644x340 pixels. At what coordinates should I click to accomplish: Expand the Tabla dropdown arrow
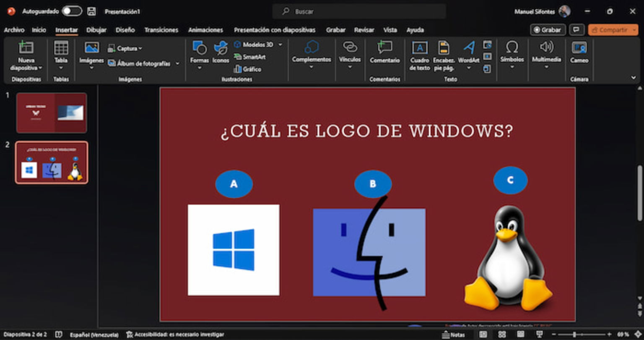pyautogui.click(x=61, y=68)
